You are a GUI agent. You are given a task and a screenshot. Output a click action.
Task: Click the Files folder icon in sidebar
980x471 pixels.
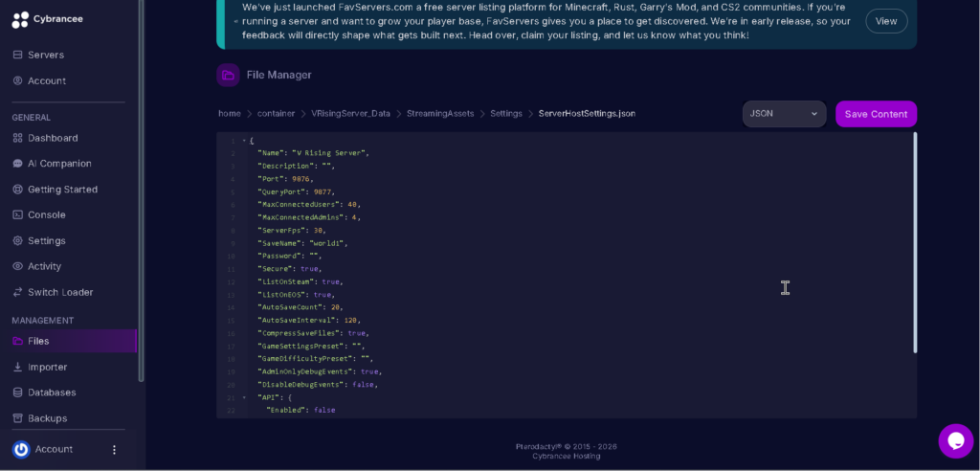(17, 341)
